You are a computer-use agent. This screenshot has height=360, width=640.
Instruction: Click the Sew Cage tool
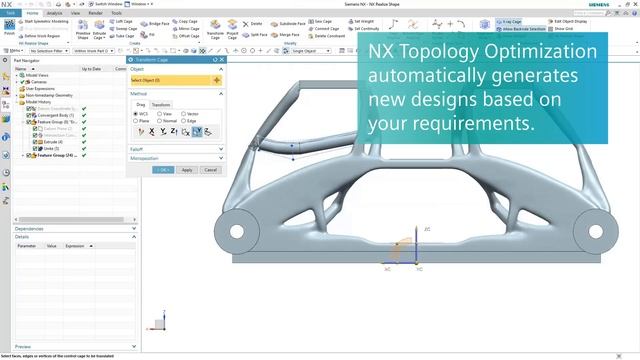click(320, 21)
